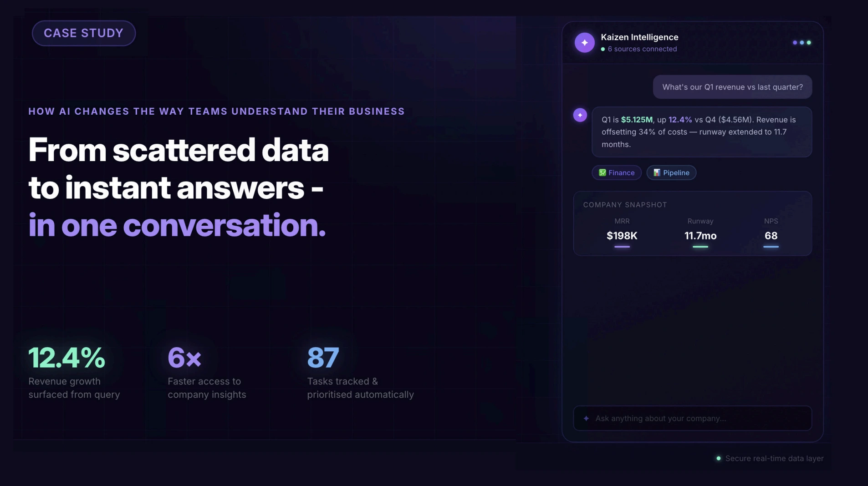Click the 12.4% revenue growth stat
Screen dimensions: 868x486
tap(67, 358)
